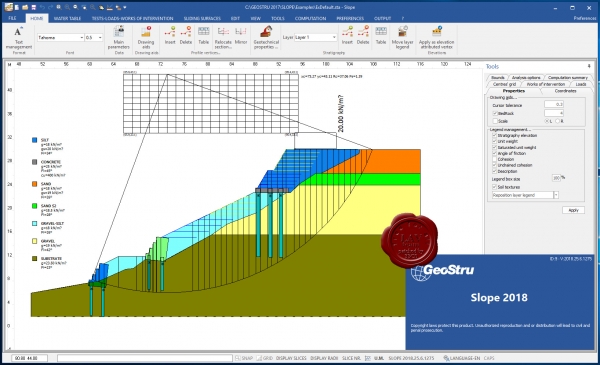
Task: Toggle DISPLAY SLICES in status bar
Action: 291,358
